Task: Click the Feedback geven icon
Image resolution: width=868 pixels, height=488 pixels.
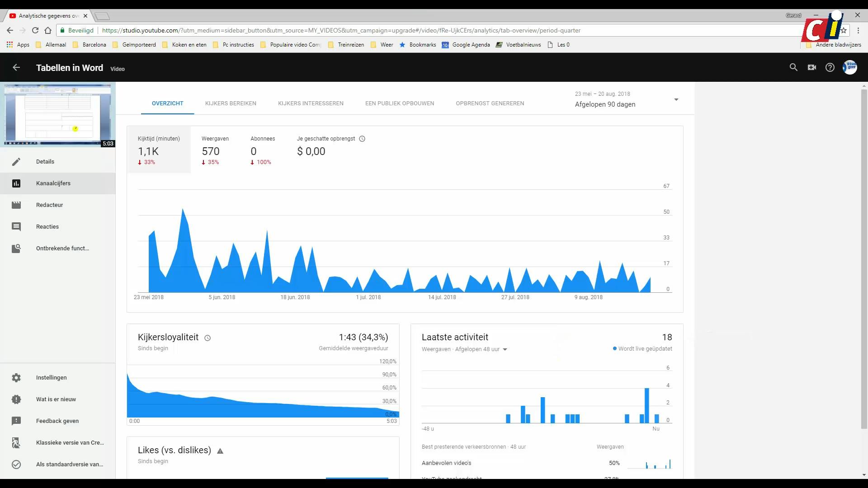Action: pos(16,421)
